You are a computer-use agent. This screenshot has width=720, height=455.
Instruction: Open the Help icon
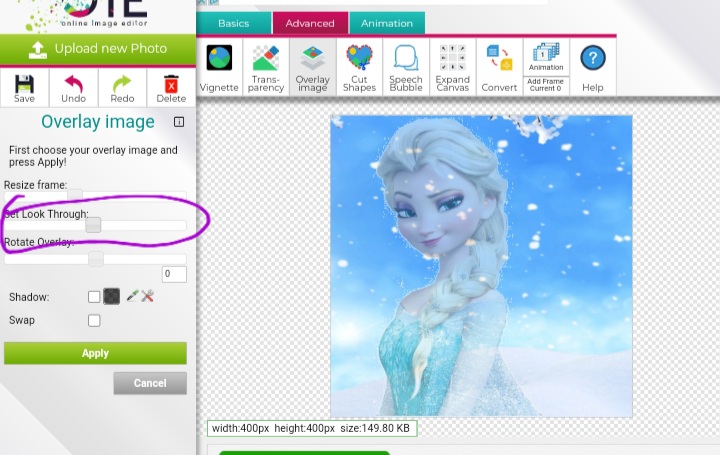[593, 66]
